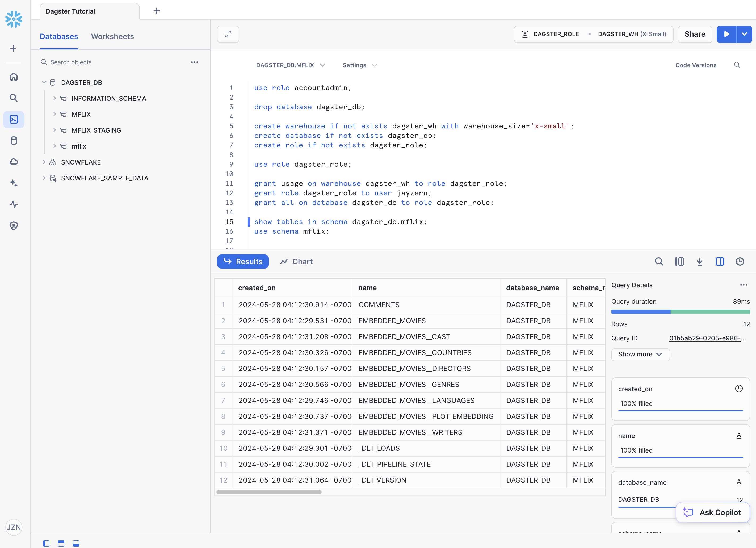The image size is (756, 548).
Task: Select the EMBEDDED_MOVIES__GENRES cell
Action: [426, 384]
